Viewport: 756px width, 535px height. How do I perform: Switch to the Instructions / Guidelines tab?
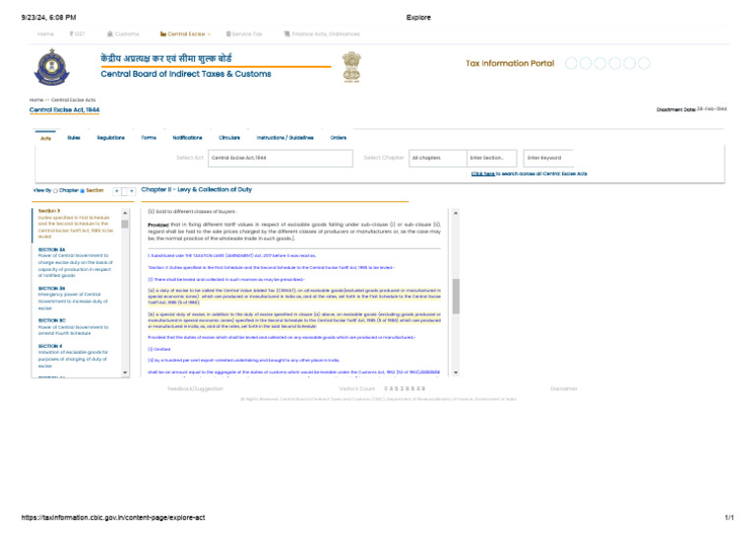(284, 138)
